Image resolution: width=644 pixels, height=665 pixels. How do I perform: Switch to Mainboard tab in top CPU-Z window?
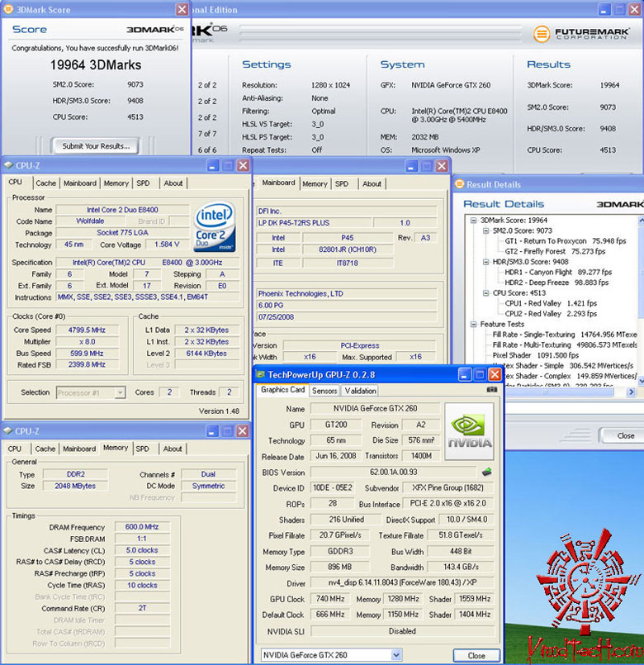coord(80,183)
